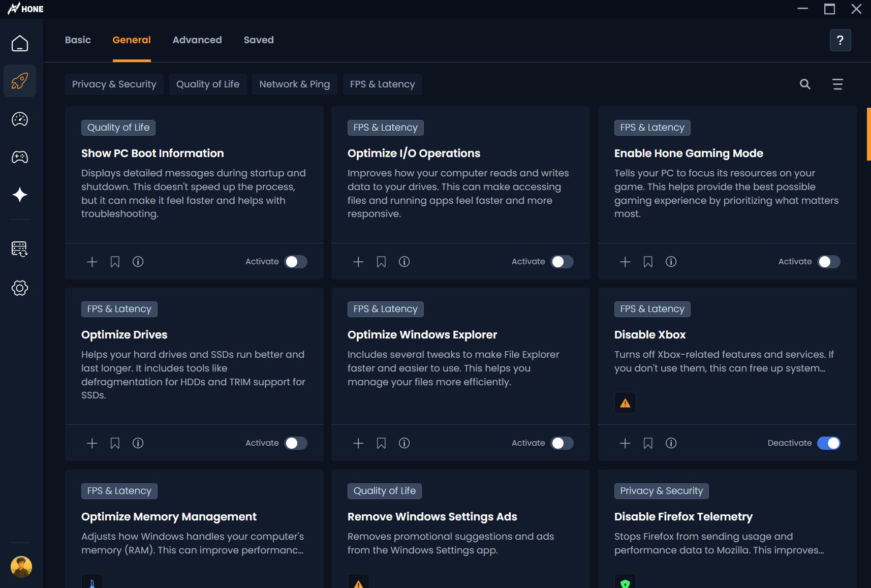Open the game controller sidebar icon
This screenshot has height=588, width=871.
pos(20,157)
